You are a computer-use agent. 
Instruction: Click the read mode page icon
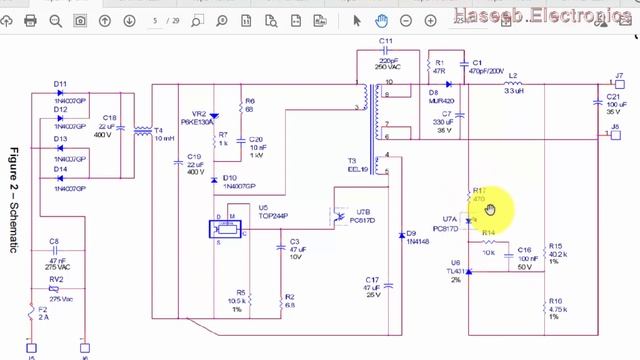coord(320,20)
